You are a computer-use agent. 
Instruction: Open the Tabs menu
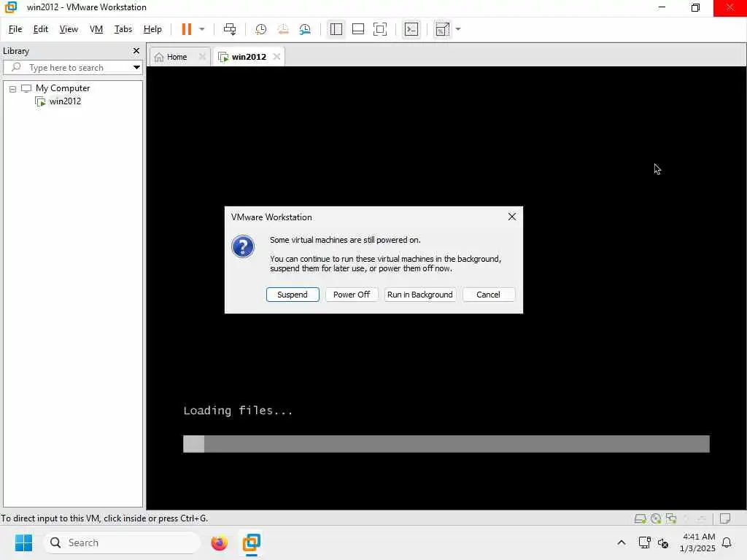coord(123,29)
